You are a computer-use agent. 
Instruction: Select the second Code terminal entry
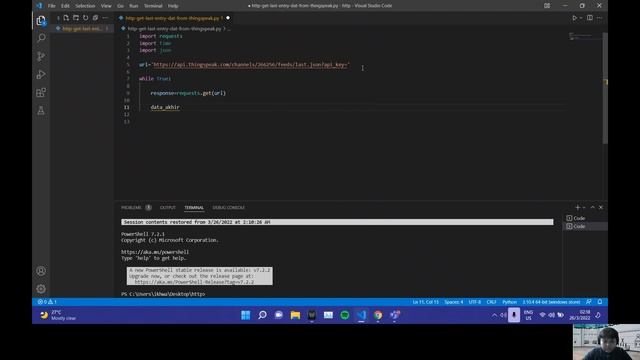point(585,226)
